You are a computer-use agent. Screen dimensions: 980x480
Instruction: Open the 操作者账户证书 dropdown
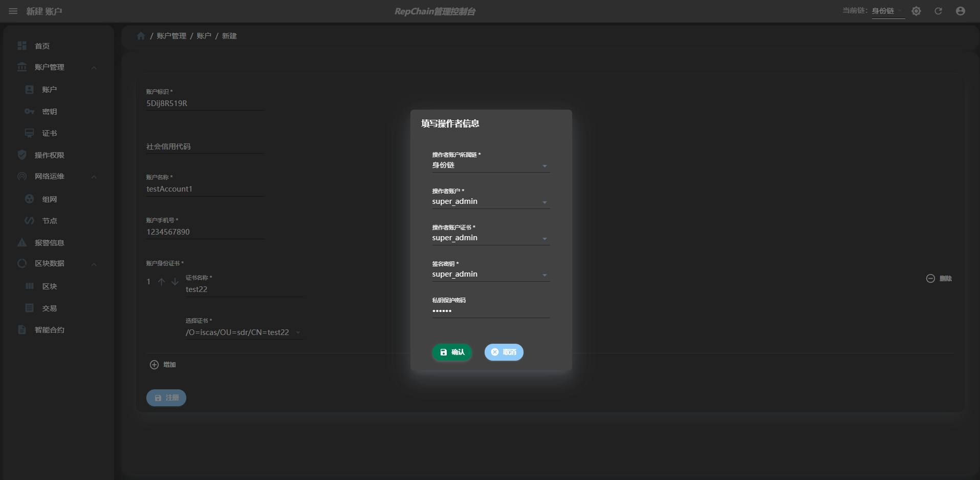click(x=491, y=238)
